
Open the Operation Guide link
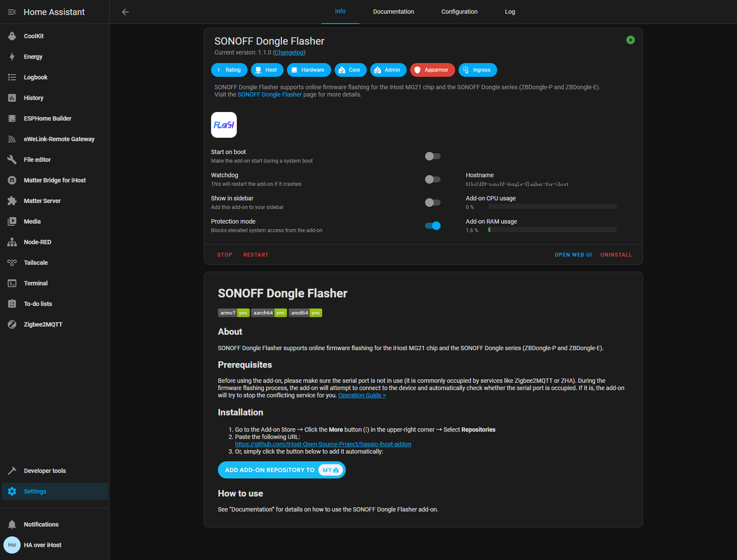pos(362,395)
